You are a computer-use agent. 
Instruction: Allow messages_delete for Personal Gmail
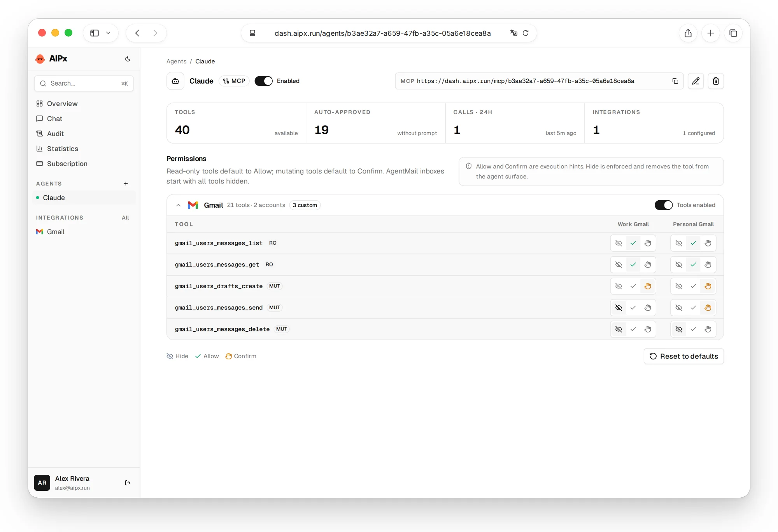point(693,329)
